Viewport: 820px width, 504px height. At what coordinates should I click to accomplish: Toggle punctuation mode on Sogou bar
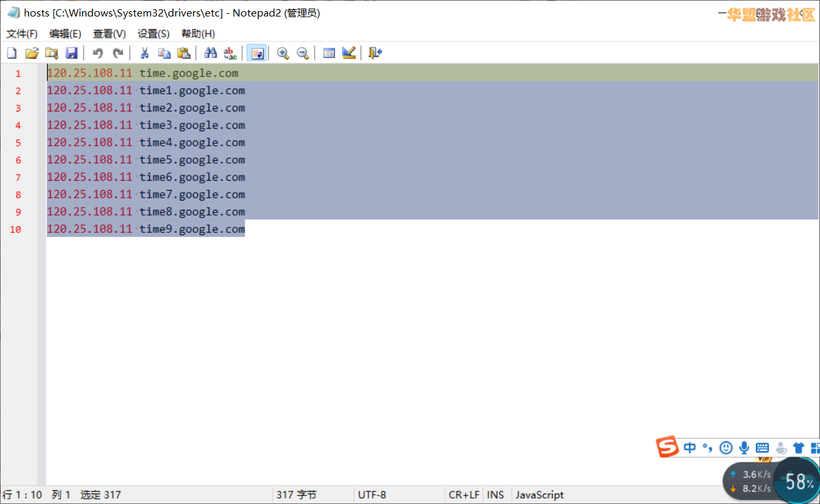point(708,448)
